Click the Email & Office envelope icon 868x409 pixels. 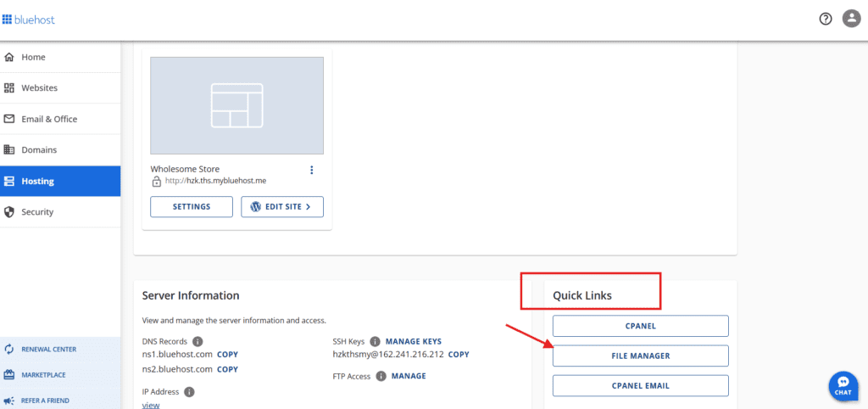9,119
